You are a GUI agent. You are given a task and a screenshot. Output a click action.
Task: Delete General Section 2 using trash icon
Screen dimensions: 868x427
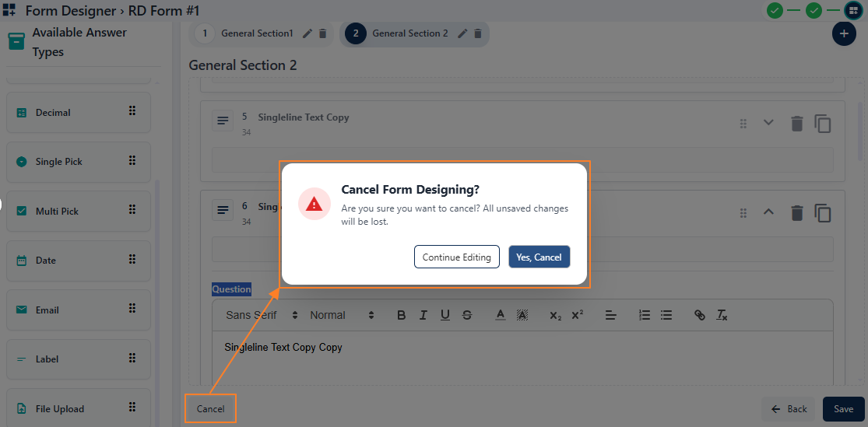click(478, 33)
